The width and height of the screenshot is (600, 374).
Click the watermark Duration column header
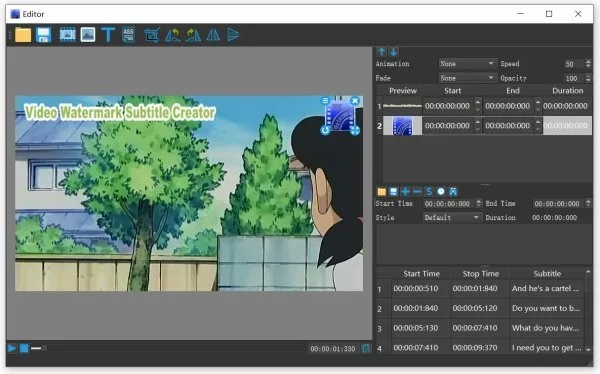[567, 91]
